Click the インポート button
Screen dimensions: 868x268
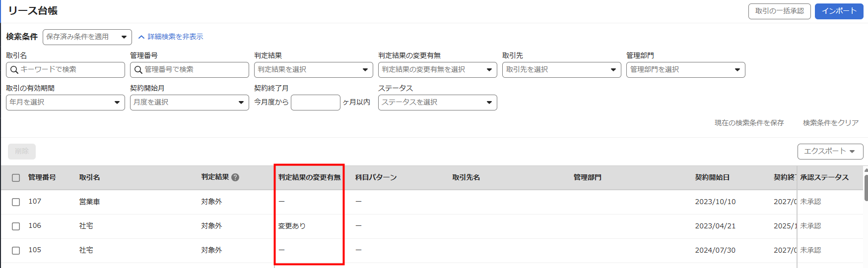pyautogui.click(x=839, y=11)
